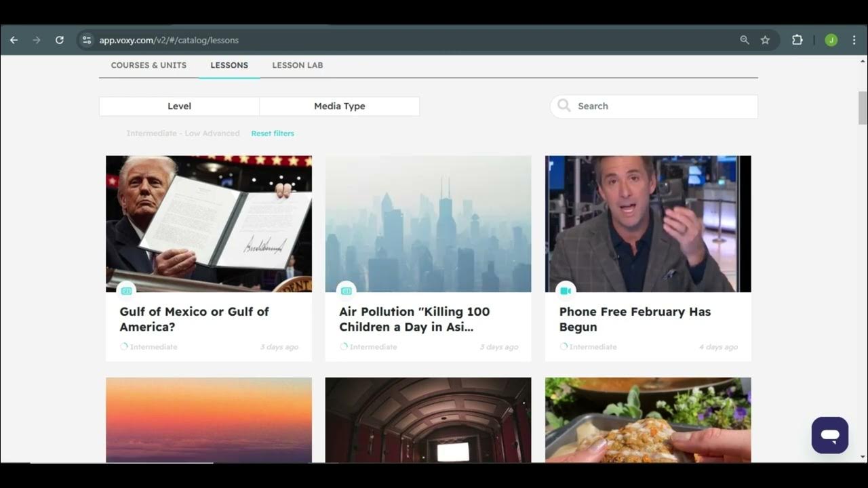This screenshot has width=868, height=488.
Task: Switch to the Courses & Units tab
Action: (x=149, y=65)
